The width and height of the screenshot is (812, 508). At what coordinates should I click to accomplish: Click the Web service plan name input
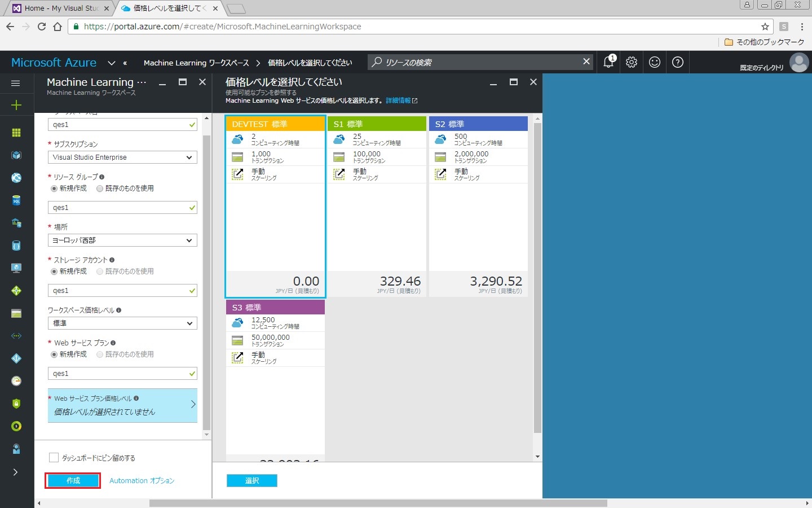click(x=122, y=374)
